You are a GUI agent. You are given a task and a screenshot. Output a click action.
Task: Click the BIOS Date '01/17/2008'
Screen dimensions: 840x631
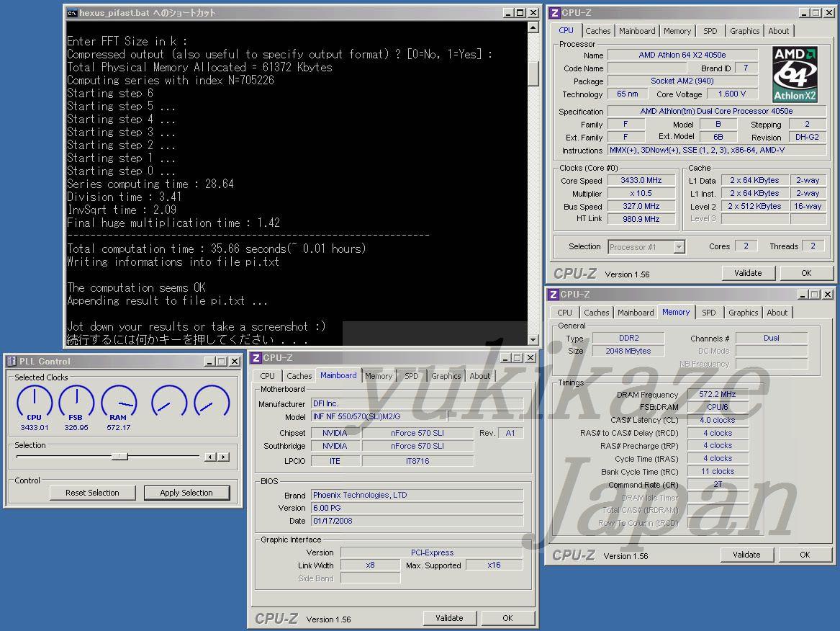(x=417, y=521)
